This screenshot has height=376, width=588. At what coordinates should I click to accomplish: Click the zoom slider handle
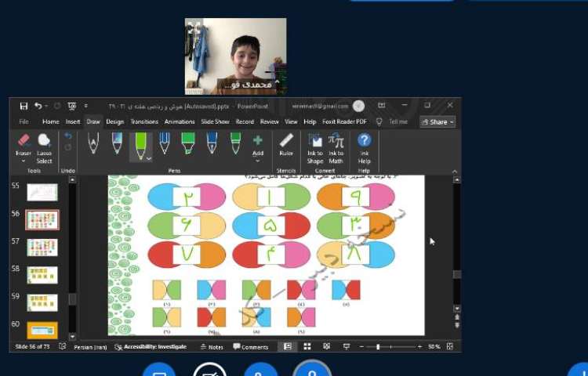click(x=378, y=347)
